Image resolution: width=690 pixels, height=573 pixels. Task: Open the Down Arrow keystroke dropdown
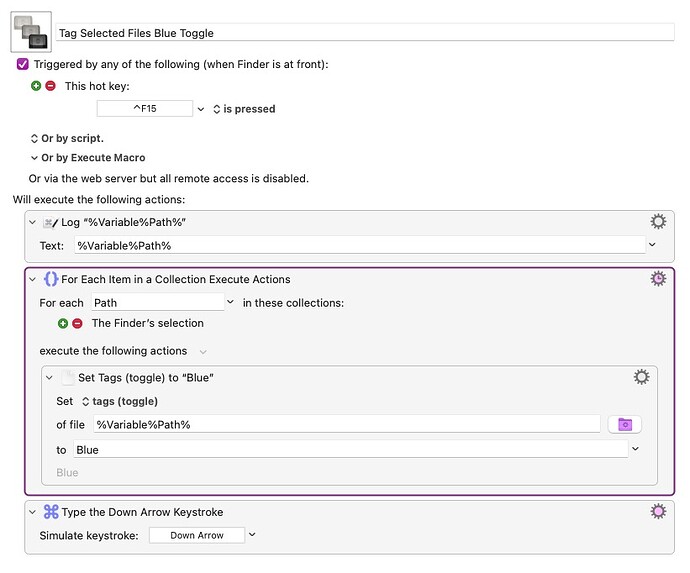tap(252, 535)
